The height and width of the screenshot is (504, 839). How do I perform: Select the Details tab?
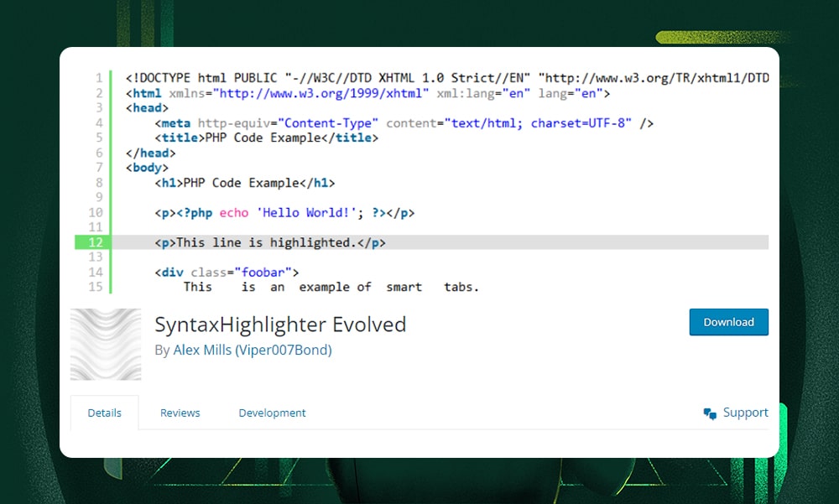pos(104,412)
